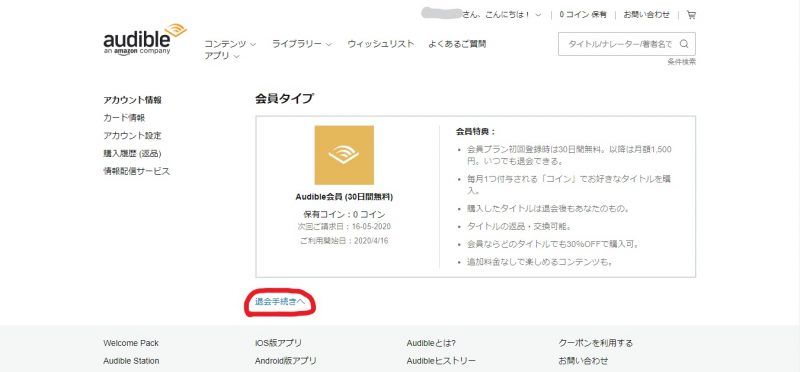
Task: Click 保有コイン：0 コイン text
Action: click(x=344, y=214)
